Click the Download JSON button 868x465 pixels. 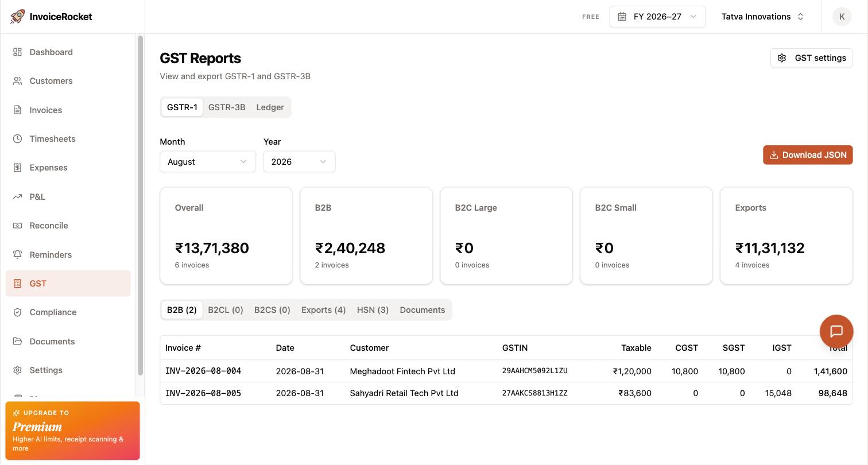[x=808, y=155]
